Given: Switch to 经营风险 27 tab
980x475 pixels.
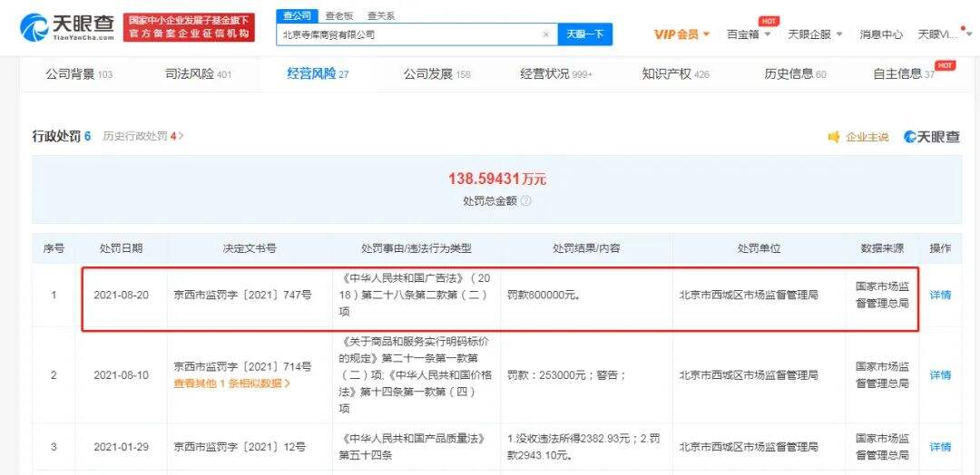Looking at the screenshot, I should 318,74.
